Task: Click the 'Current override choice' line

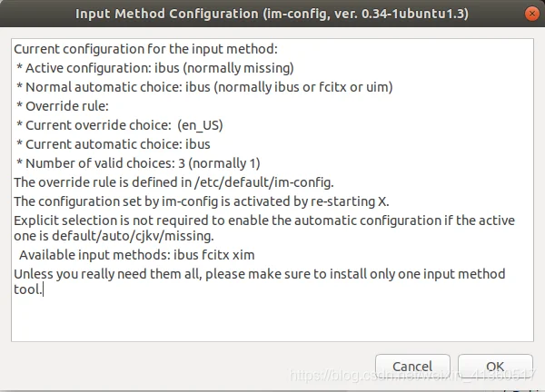Action: pyautogui.click(x=120, y=125)
